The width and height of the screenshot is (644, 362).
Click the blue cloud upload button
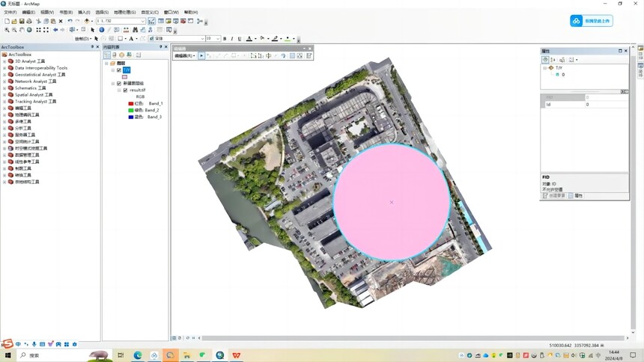[592, 21]
